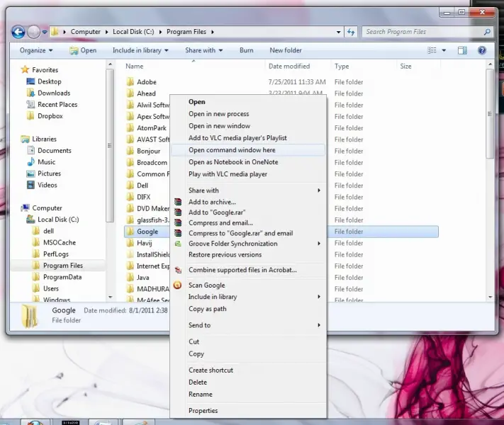Screen dimensions: 504x425
Task: Expand the Include in library toolbar dropdown
Action: (x=140, y=50)
